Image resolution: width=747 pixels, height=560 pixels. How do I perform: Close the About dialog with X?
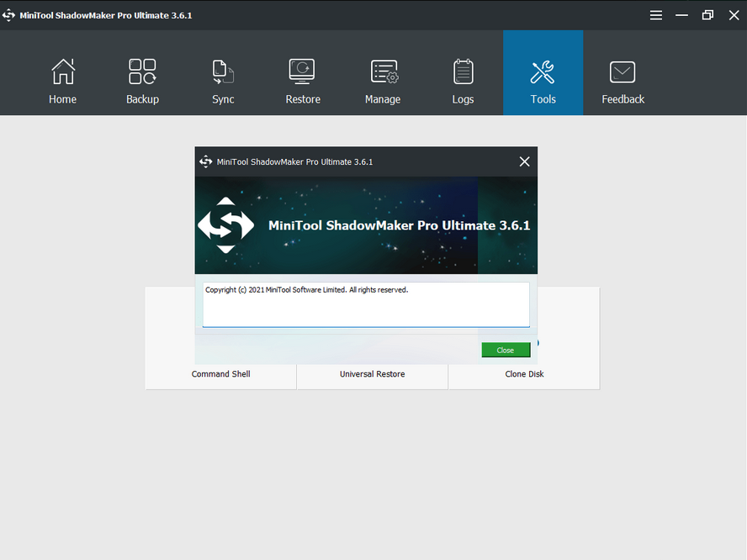point(525,161)
